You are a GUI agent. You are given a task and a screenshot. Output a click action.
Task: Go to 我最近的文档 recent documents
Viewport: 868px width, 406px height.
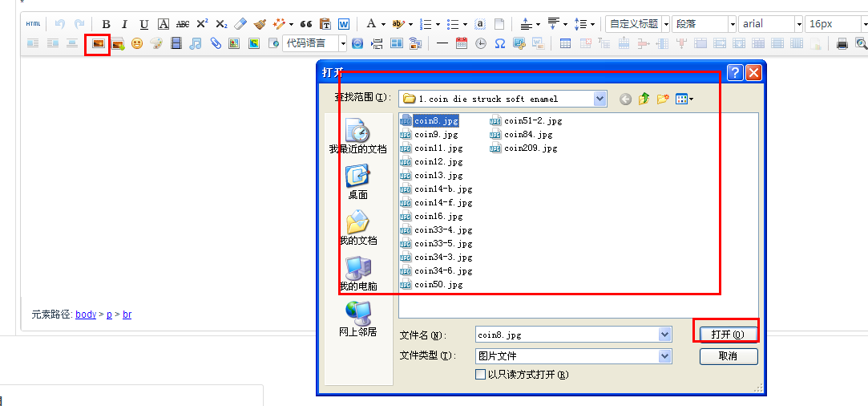pyautogui.click(x=357, y=136)
